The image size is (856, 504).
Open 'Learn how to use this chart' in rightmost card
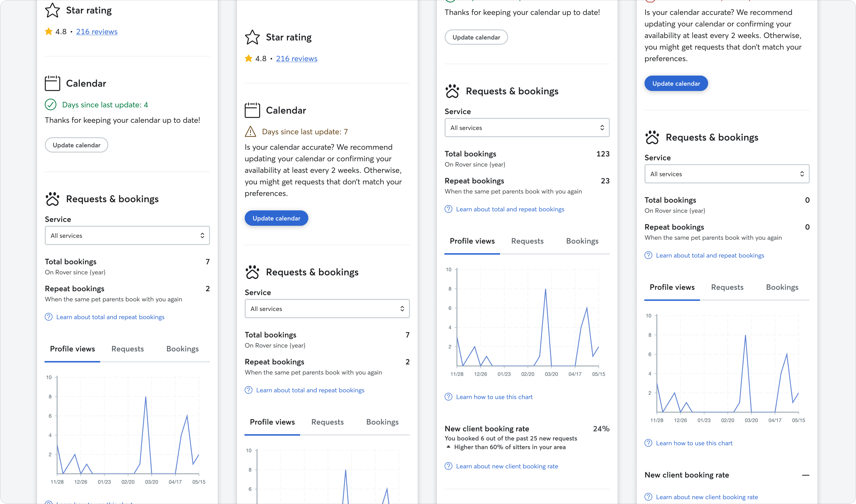(x=694, y=443)
